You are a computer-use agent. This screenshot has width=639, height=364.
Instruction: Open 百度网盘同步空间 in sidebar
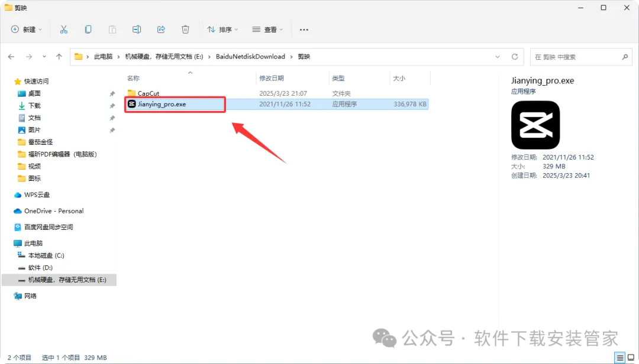click(49, 227)
